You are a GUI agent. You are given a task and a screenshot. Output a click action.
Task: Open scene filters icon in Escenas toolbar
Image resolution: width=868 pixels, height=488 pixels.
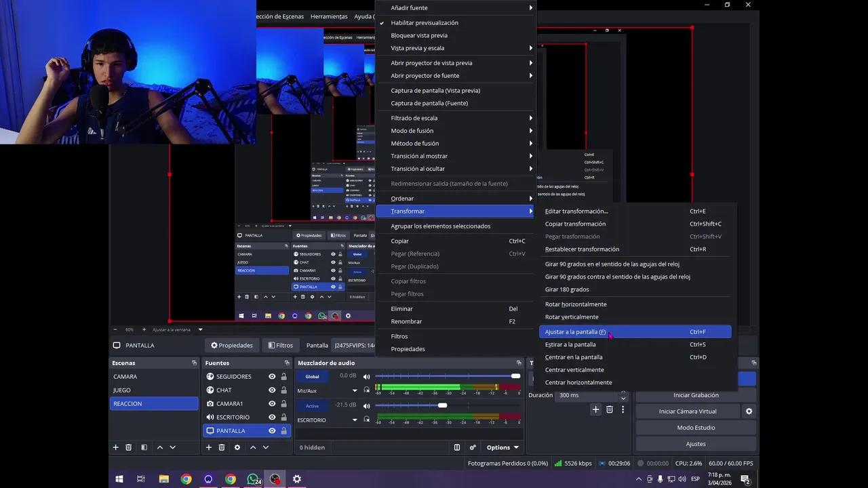tap(144, 447)
